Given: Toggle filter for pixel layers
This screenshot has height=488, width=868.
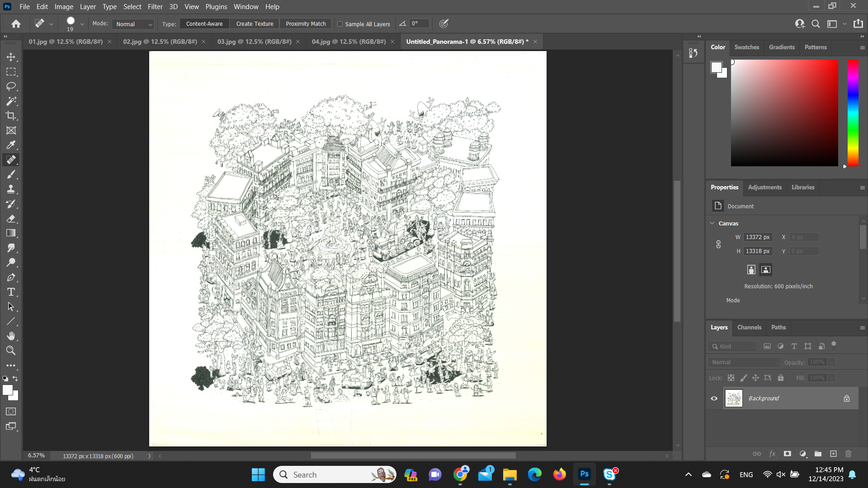Looking at the screenshot, I should click(x=767, y=346).
